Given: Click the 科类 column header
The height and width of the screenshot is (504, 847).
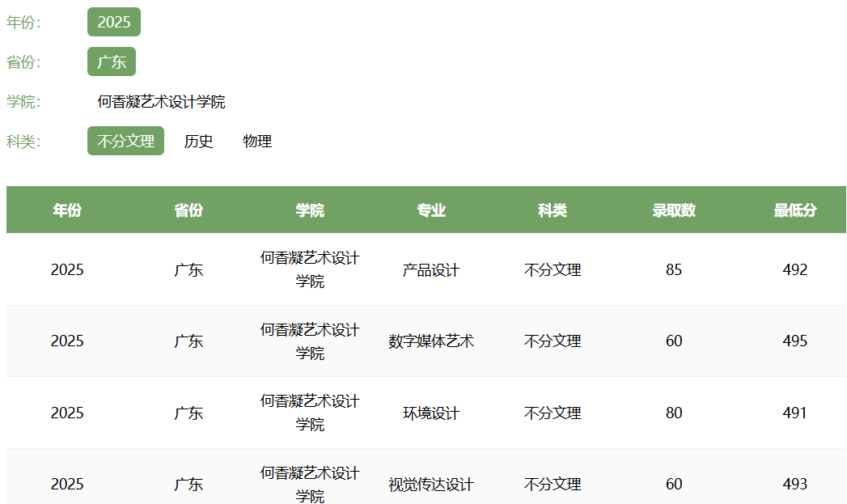Looking at the screenshot, I should [x=552, y=210].
